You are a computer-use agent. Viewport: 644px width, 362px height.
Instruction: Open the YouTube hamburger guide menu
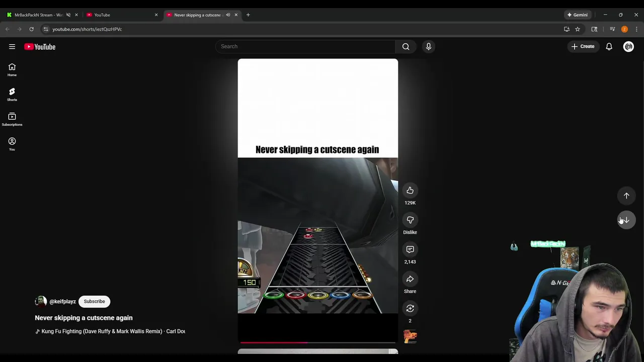pyautogui.click(x=12, y=47)
